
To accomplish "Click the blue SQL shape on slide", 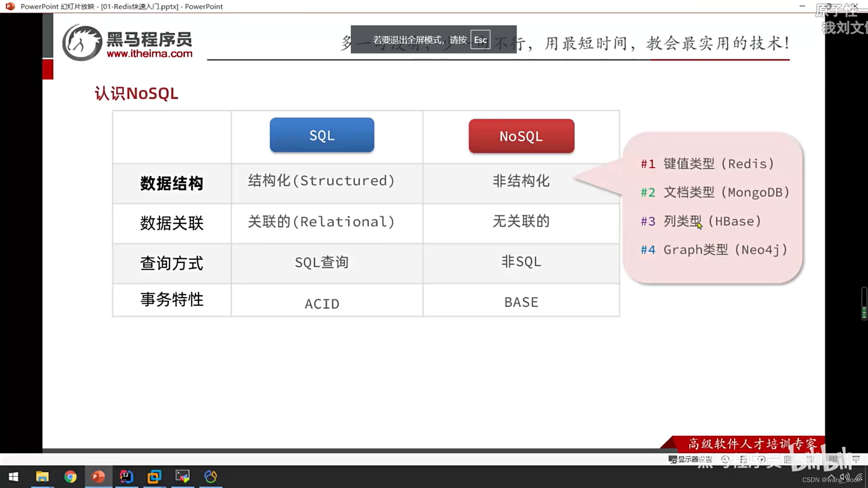I will [322, 135].
